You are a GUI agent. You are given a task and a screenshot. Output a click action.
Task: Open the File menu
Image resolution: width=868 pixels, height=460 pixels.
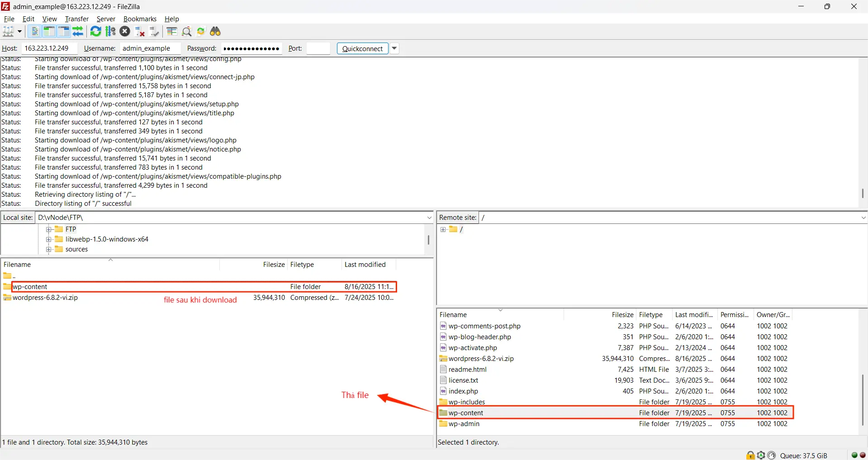click(9, 19)
